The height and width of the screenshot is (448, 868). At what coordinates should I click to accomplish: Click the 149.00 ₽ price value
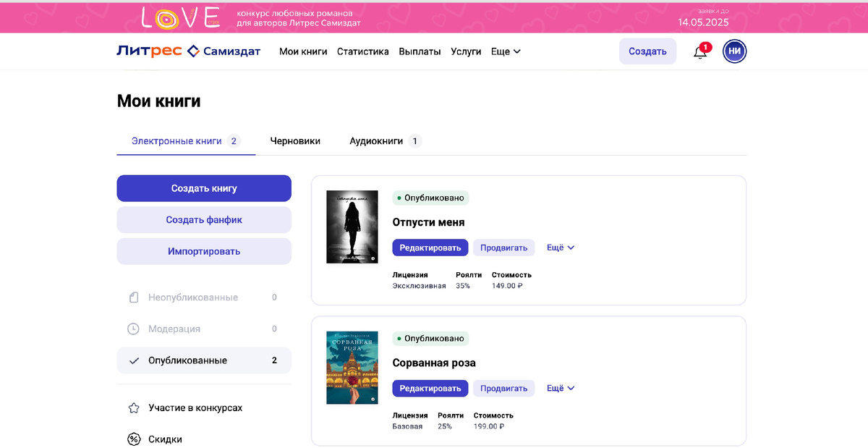(x=507, y=286)
